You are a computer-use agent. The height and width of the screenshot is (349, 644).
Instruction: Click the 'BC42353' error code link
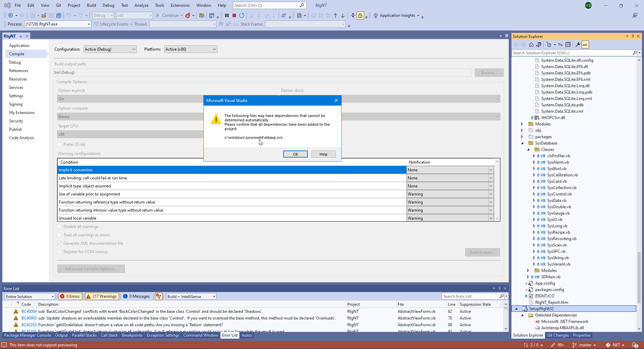29,325
